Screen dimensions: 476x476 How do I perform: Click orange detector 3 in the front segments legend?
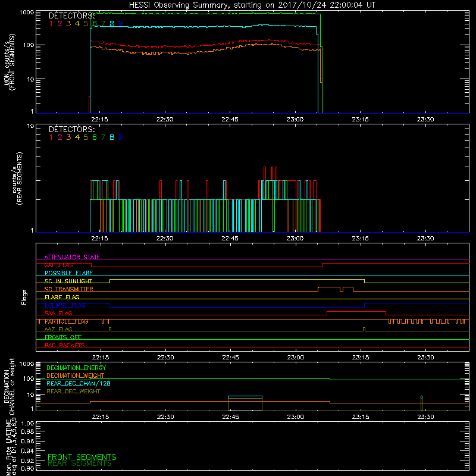(x=68, y=23)
